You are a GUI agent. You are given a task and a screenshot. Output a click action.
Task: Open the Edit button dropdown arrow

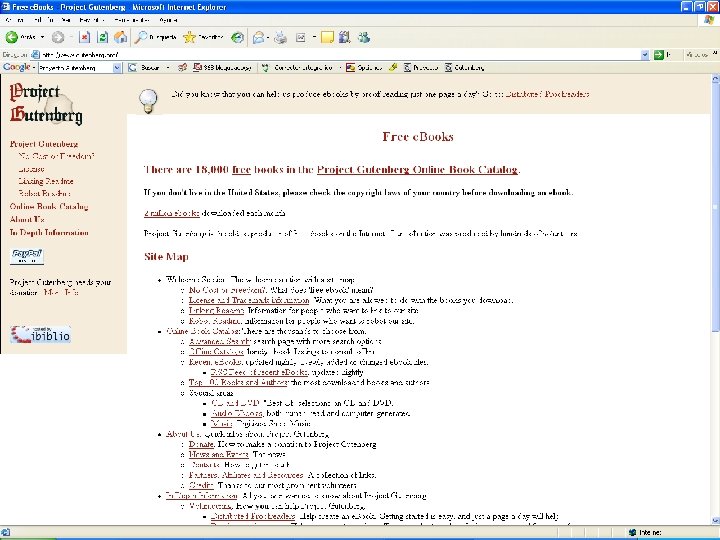(314, 37)
